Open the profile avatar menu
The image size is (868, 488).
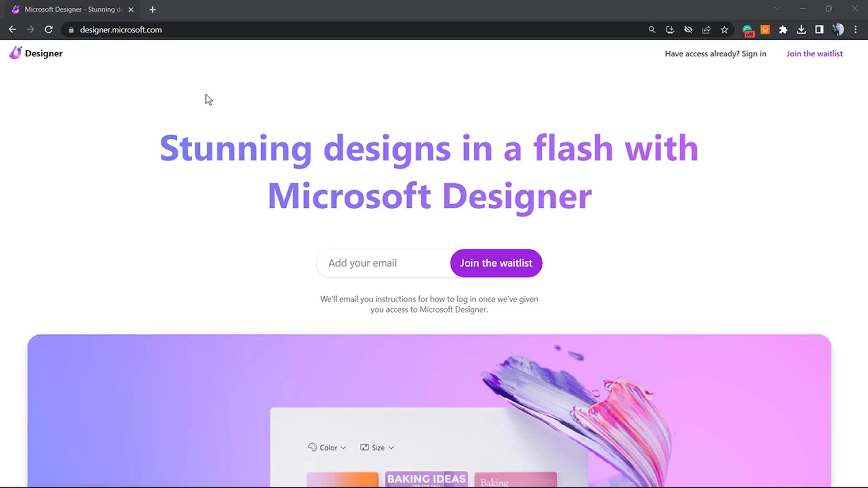coord(838,29)
